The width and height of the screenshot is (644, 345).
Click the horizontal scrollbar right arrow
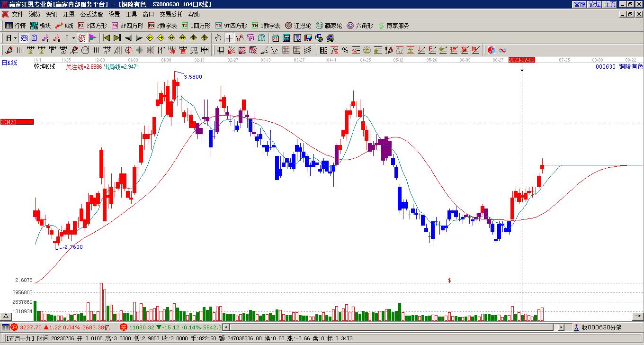point(561,327)
